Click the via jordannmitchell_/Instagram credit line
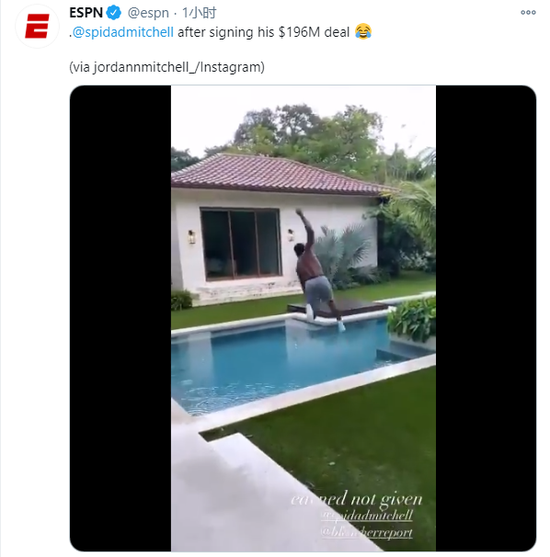Image resolution: width=550 pixels, height=557 pixels. 167,67
